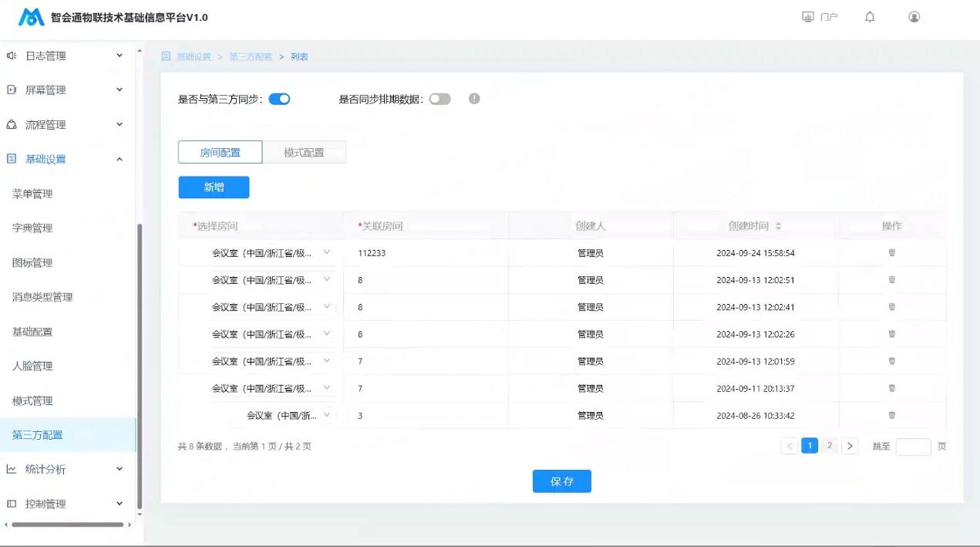Click the notification bell icon

point(870,17)
